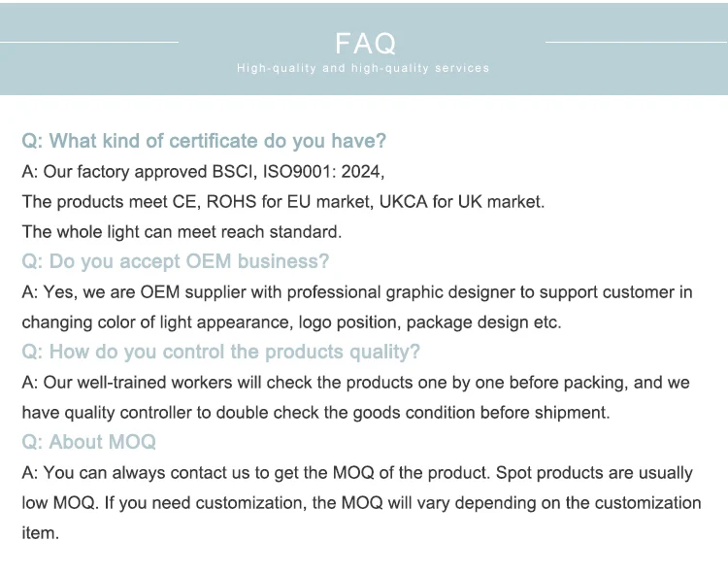Click the line about quality controller double check
The height and width of the screenshot is (575, 728).
tap(315, 413)
